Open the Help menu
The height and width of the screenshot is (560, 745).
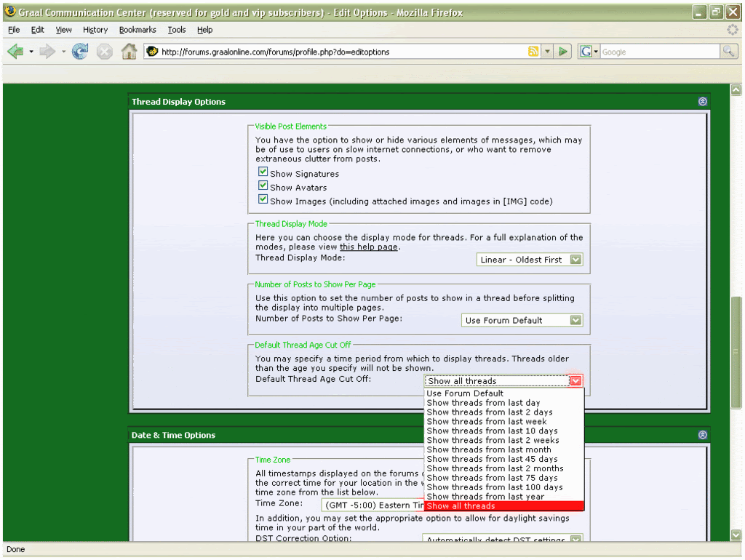204,29
